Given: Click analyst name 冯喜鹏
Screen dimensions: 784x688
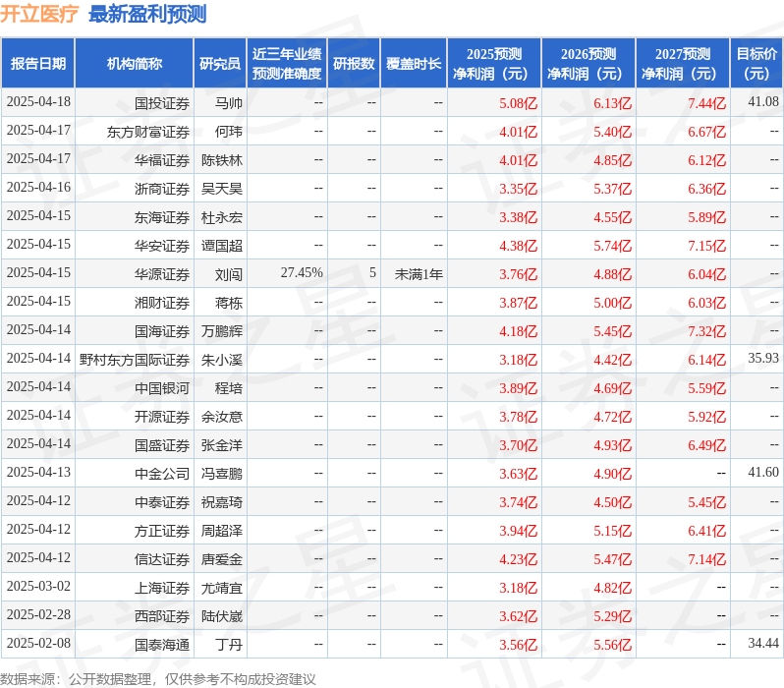Looking at the screenshot, I should click(222, 475).
